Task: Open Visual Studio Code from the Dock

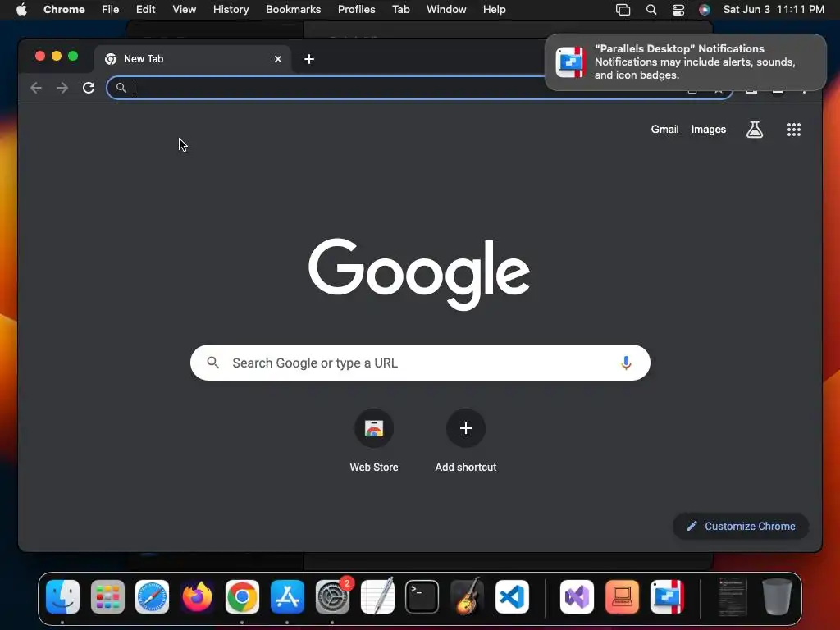Action: pos(512,596)
